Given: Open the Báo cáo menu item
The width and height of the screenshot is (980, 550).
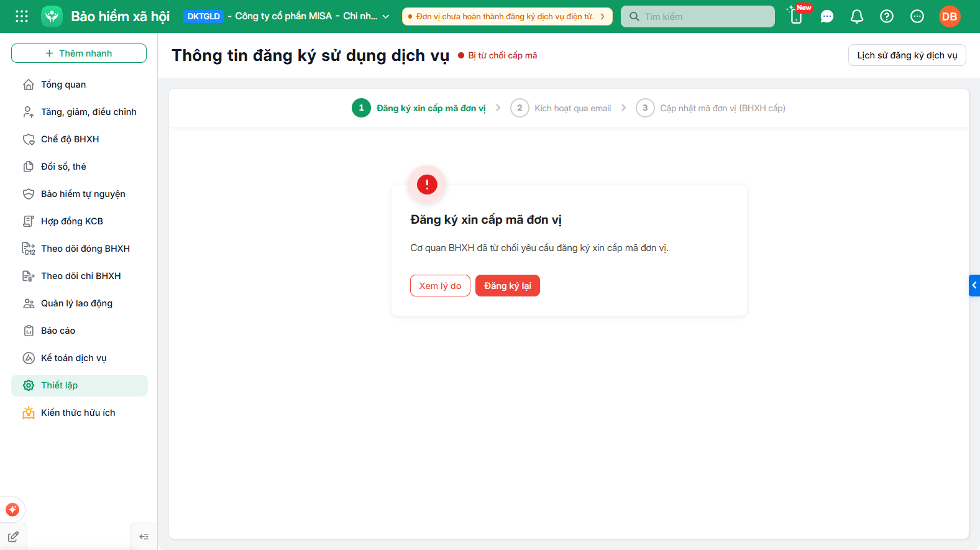Looking at the screenshot, I should click(x=80, y=331).
